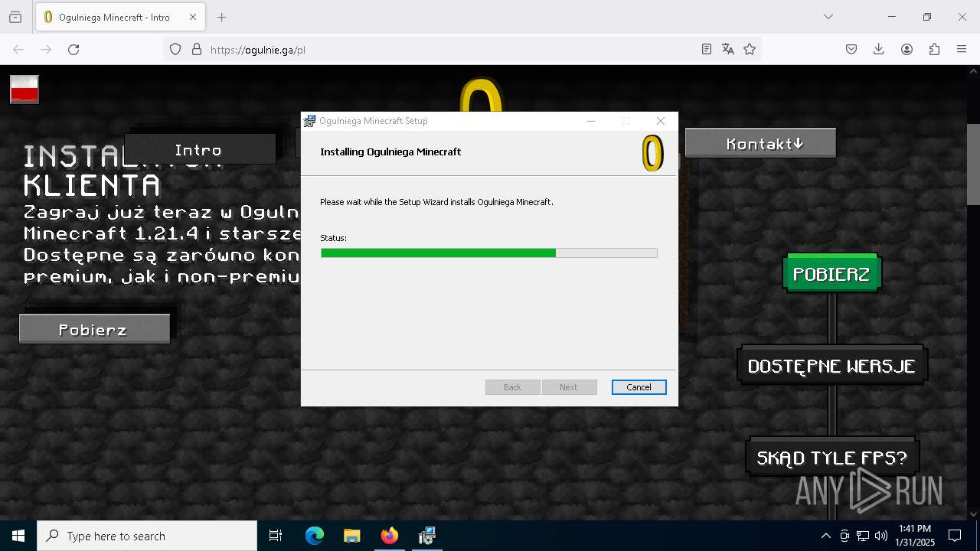Open File Explorer from taskbar
Image resolution: width=980 pixels, height=551 pixels.
351,536
